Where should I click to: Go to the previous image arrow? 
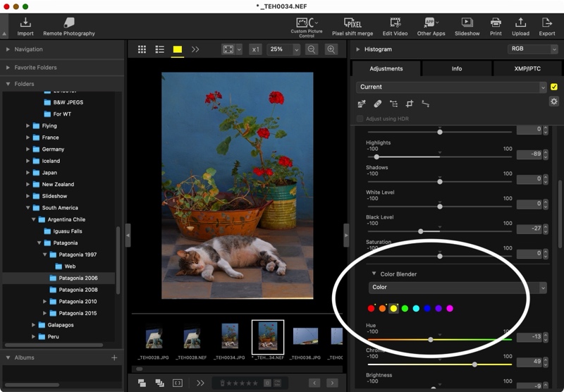[314, 383]
